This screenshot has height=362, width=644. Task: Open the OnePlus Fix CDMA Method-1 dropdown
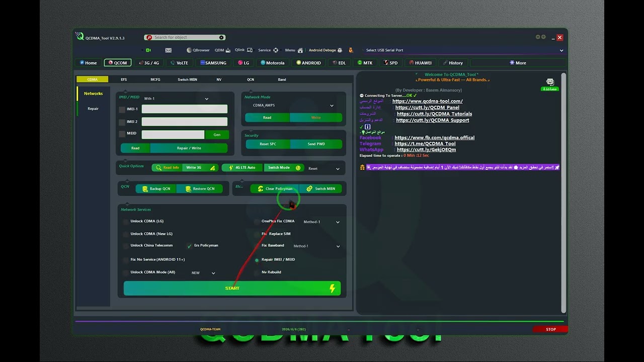pos(321,222)
